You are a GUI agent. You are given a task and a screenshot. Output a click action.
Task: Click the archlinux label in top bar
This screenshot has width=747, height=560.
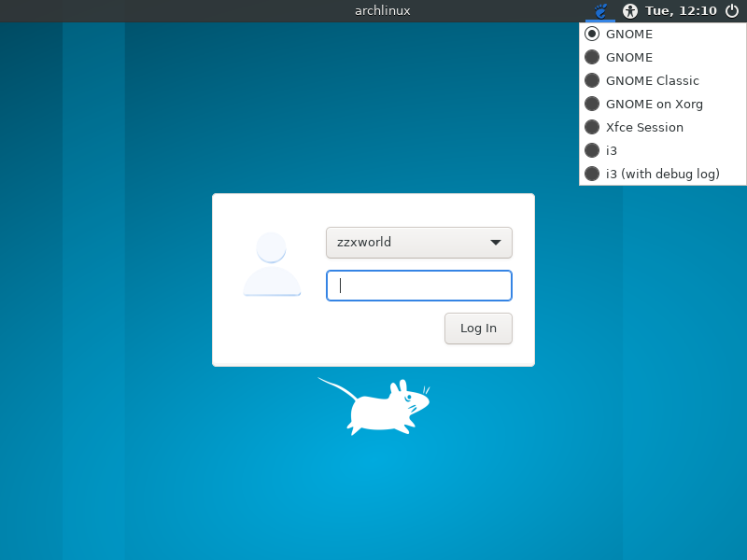click(382, 10)
